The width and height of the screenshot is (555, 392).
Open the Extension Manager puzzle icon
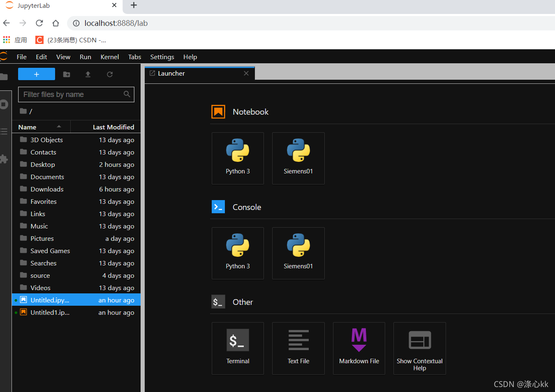pos(4,159)
